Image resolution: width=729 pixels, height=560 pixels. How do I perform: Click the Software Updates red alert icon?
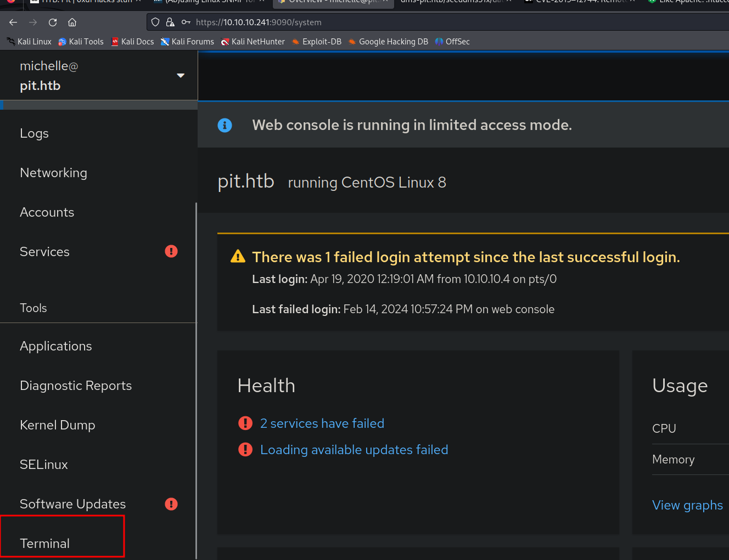(171, 504)
